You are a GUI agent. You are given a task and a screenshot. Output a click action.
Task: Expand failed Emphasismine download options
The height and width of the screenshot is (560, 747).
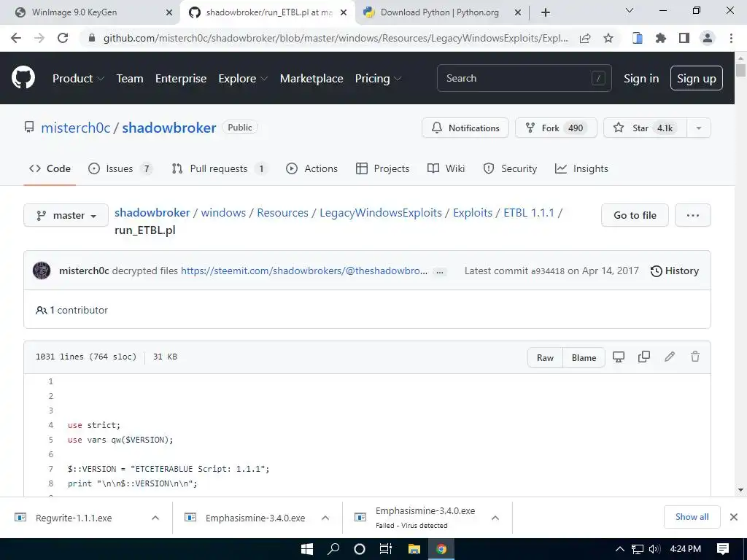click(495, 518)
